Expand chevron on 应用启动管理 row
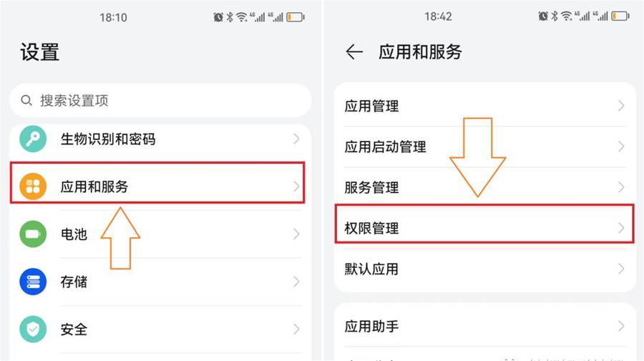The width and height of the screenshot is (644, 361). pos(621,147)
